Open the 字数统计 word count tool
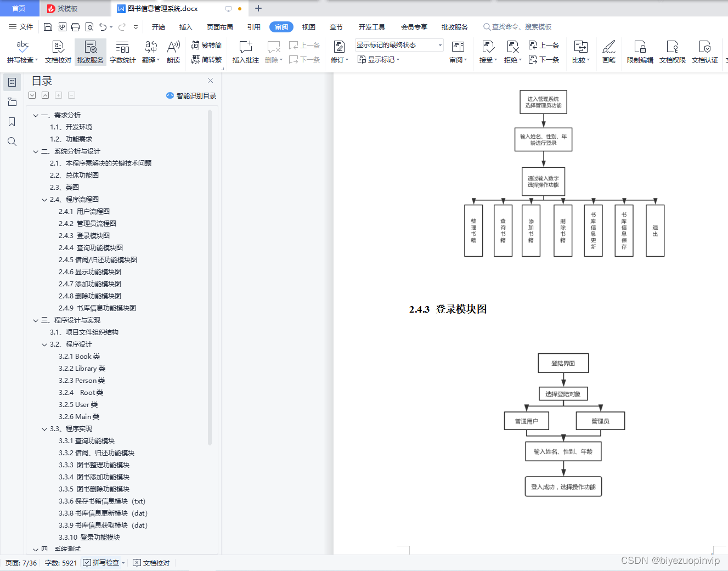This screenshot has height=571, width=728. [122, 52]
